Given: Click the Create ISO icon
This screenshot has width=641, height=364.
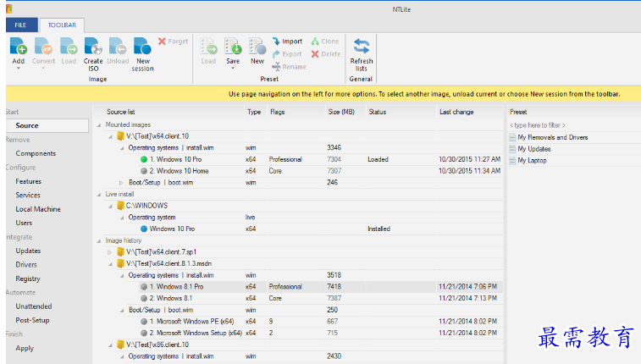Looking at the screenshot, I should tap(93, 47).
